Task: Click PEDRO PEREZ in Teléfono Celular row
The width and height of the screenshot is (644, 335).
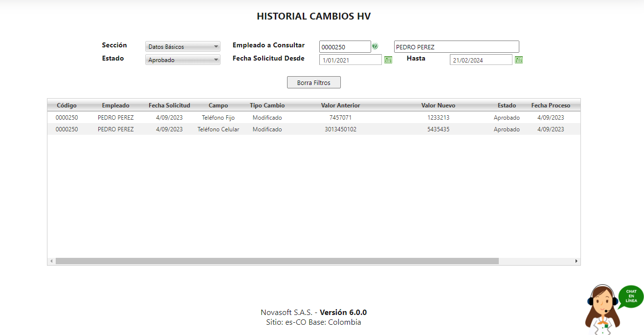Action: point(116,129)
